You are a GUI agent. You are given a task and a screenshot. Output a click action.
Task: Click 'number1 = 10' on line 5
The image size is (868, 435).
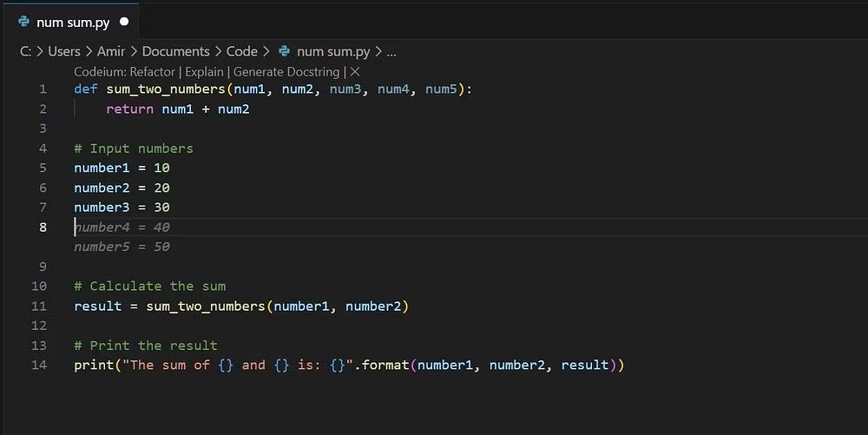122,168
